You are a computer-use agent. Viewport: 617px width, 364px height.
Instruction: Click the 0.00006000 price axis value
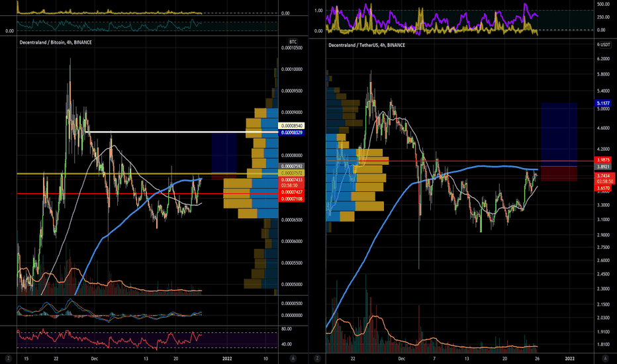click(x=291, y=241)
